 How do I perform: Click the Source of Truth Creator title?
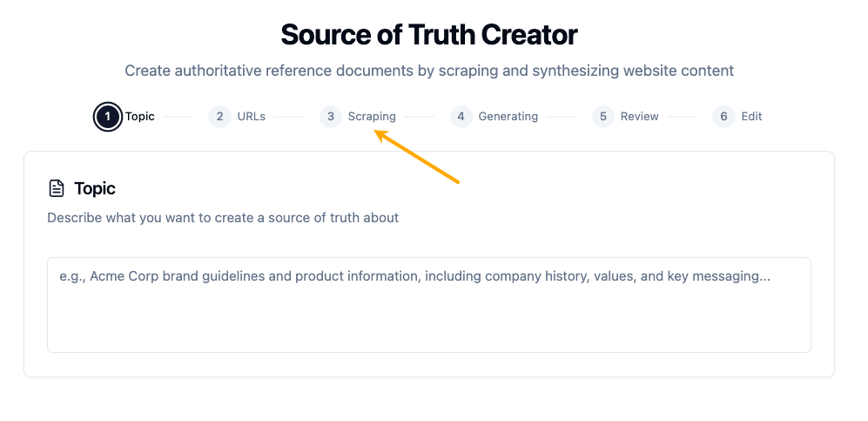tap(429, 35)
